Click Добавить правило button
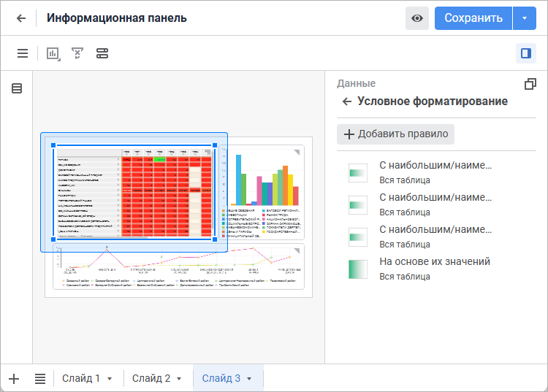This screenshot has width=548, height=392. pos(395,134)
